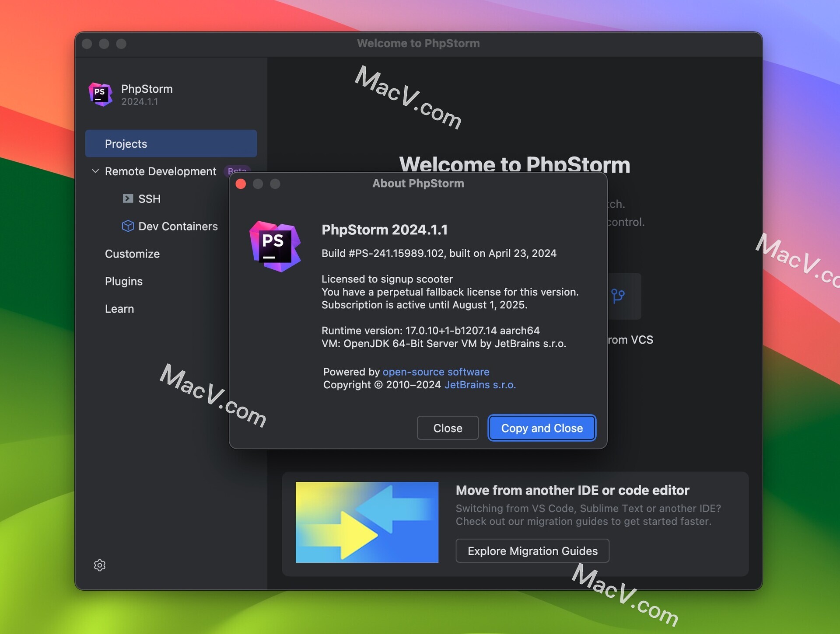Expand the Dev Containers entry

pyautogui.click(x=178, y=226)
